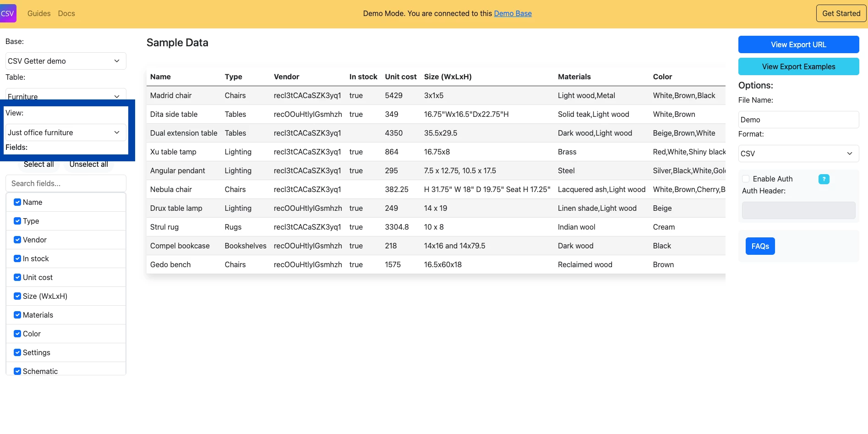Click the Get Started button
The image size is (868, 434).
point(841,13)
